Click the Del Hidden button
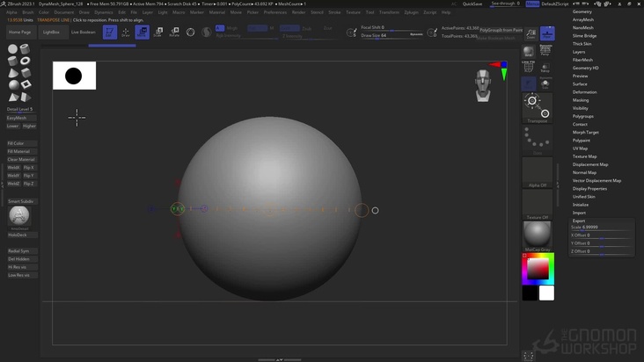Image resolution: width=644 pixels, height=362 pixels. click(x=22, y=259)
